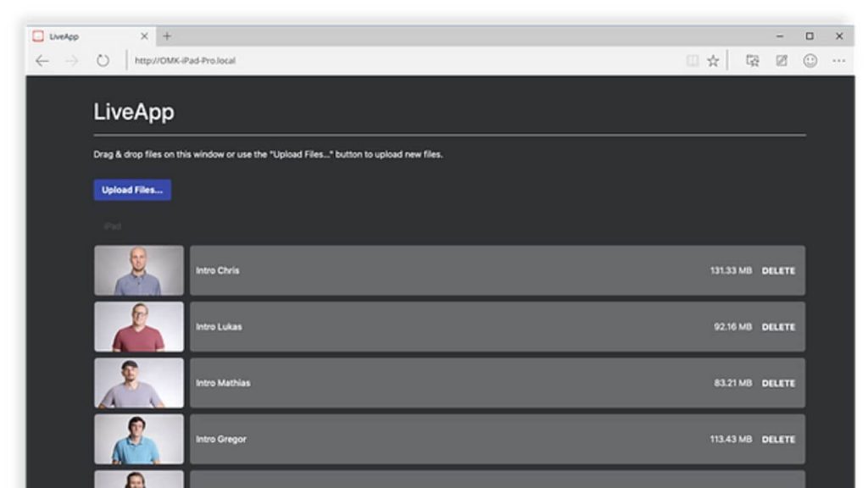Remove the Intro Gregor file

pos(778,440)
